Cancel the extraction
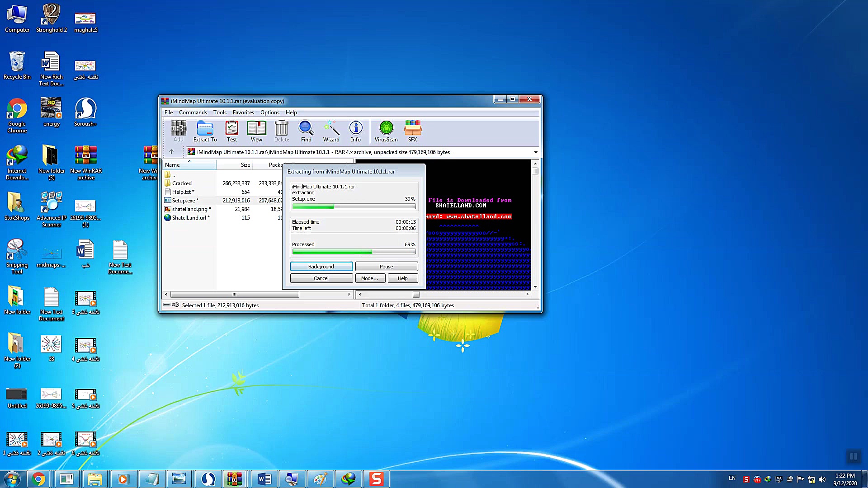Screen dimensions: 868x488 click(x=321, y=278)
